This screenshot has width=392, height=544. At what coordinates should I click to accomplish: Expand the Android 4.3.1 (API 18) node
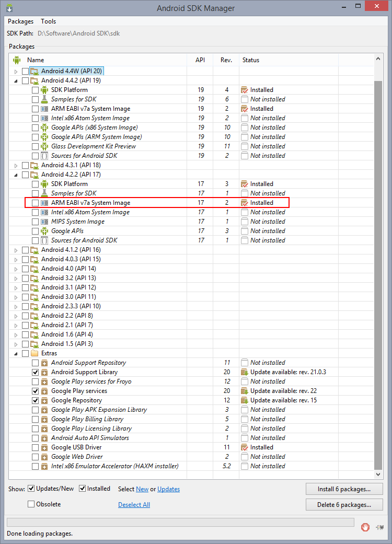[x=16, y=166]
